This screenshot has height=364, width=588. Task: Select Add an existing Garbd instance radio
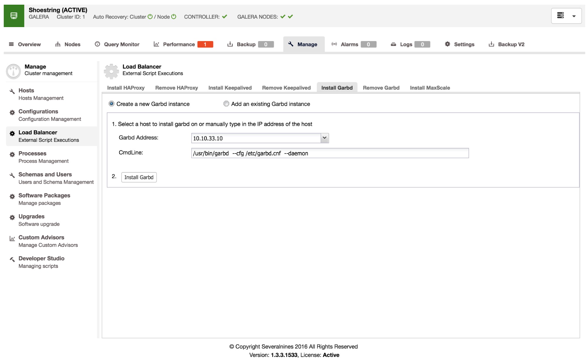pos(226,104)
